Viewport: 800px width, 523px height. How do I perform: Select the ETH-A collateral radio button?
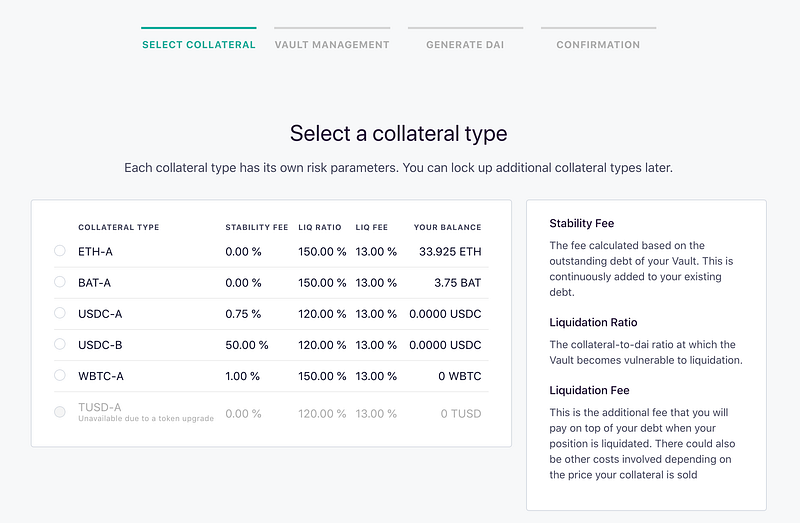point(60,251)
